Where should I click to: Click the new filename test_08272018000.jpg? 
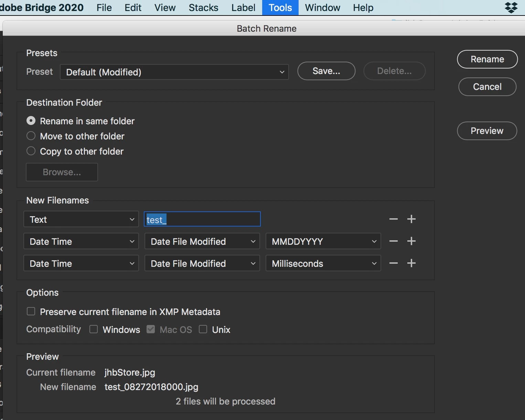coord(151,387)
